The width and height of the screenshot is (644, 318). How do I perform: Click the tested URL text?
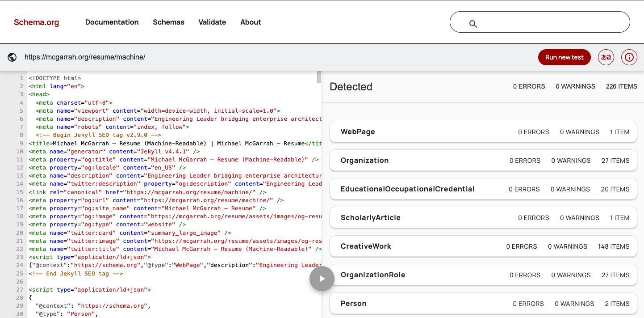click(x=85, y=57)
